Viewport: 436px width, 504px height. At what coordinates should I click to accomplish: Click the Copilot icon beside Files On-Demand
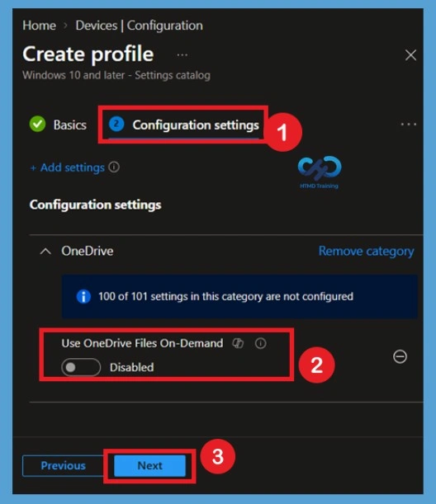point(238,343)
